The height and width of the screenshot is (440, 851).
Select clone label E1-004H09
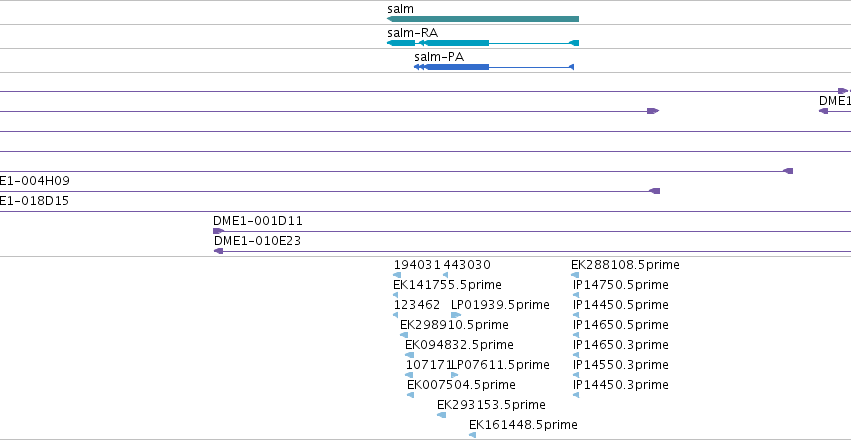[35, 181]
